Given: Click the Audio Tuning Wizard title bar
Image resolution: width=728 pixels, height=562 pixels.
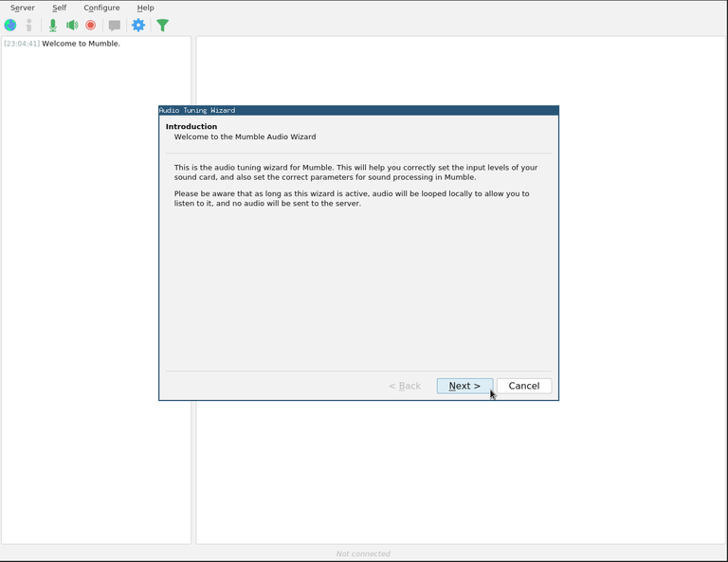Looking at the screenshot, I should pos(358,110).
